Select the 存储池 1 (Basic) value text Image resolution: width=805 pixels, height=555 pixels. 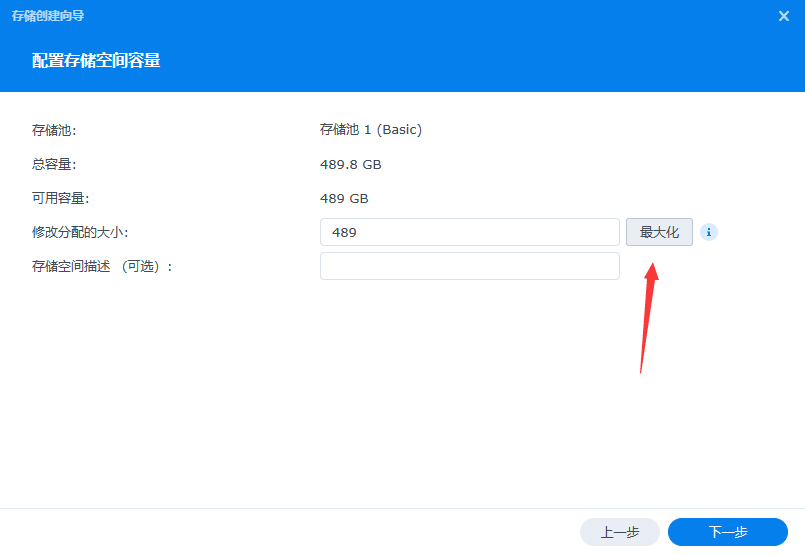(371, 129)
